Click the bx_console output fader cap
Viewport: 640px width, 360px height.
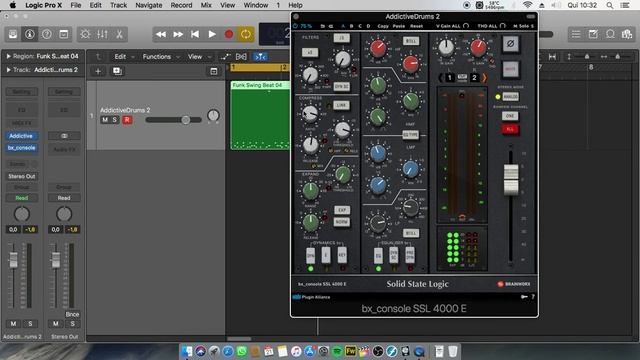tap(511, 179)
